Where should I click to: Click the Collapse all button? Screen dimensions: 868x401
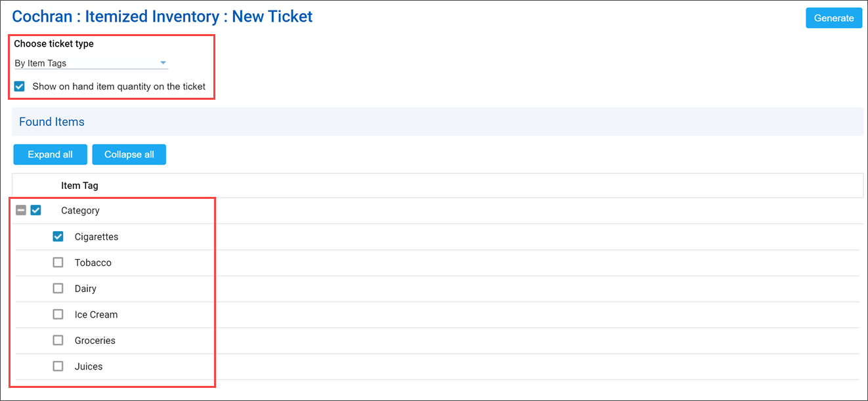point(129,154)
